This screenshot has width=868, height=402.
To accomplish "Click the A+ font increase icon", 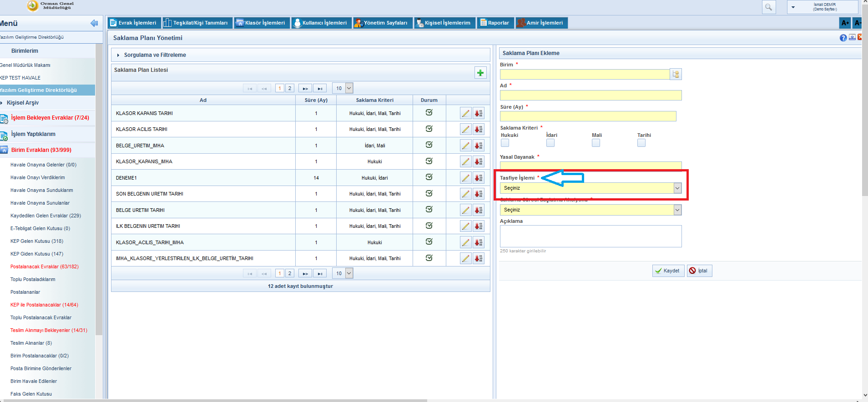I will coord(845,23).
